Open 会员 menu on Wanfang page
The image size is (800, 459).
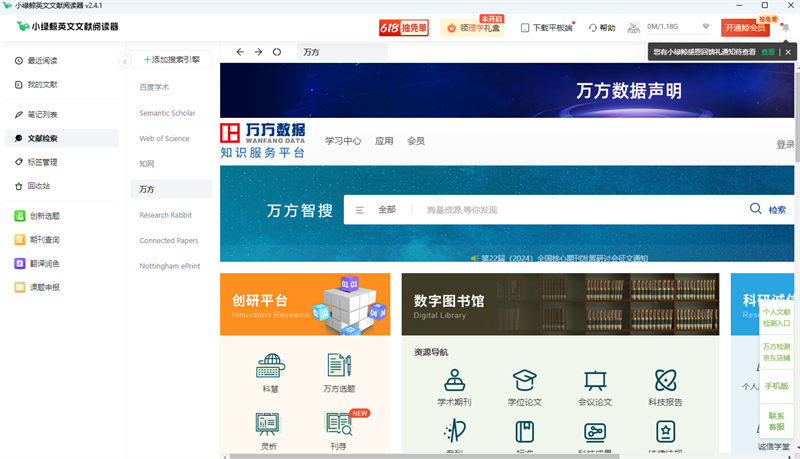pyautogui.click(x=416, y=141)
